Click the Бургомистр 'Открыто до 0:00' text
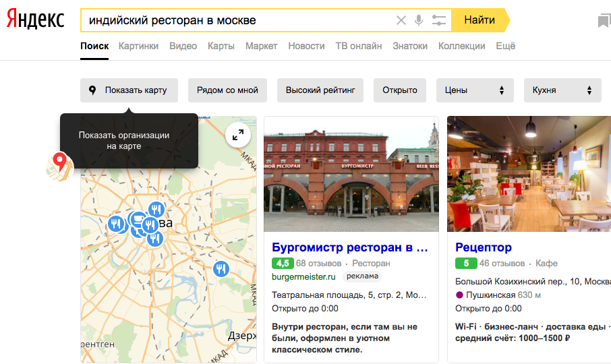The height and width of the screenshot is (364, 611). [305, 309]
